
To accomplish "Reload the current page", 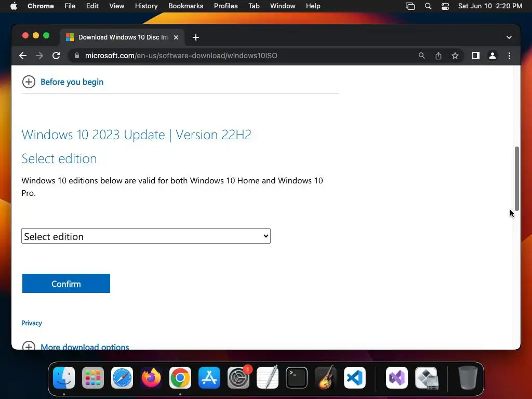I will 56,56.
